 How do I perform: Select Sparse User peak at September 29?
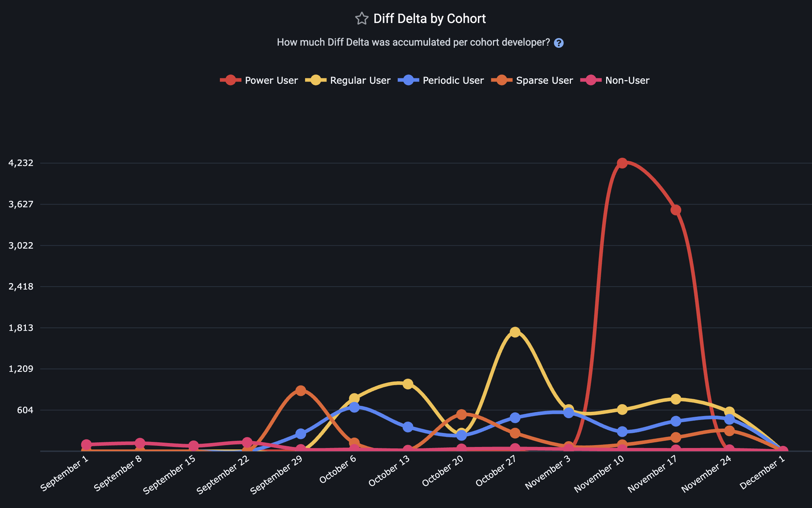[301, 391]
